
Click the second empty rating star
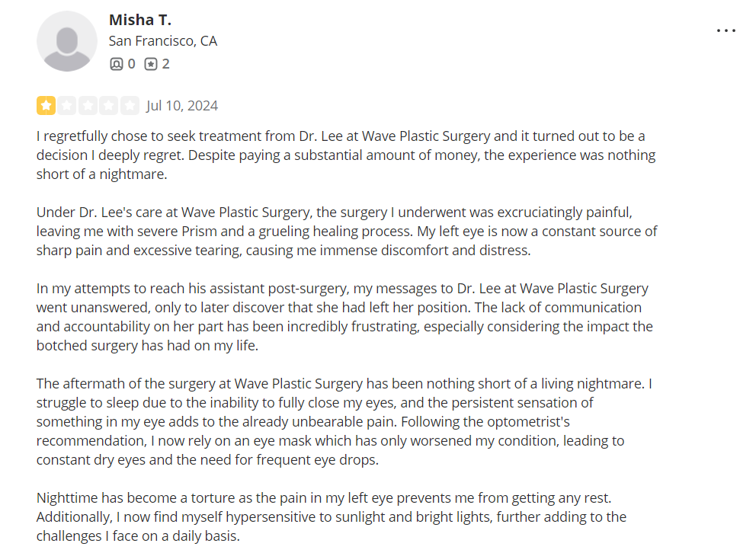67,105
